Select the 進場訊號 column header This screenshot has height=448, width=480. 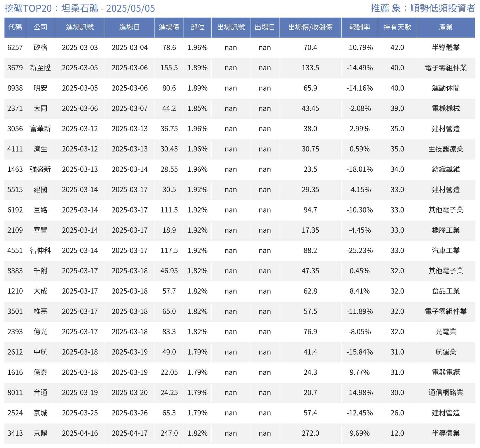tap(80, 27)
